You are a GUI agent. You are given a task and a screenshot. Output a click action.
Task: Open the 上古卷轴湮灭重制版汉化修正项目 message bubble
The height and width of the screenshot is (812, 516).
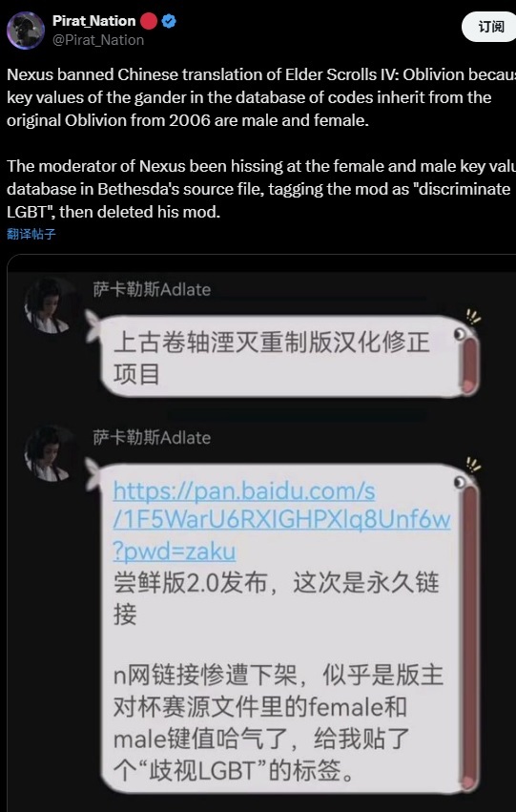(282, 357)
